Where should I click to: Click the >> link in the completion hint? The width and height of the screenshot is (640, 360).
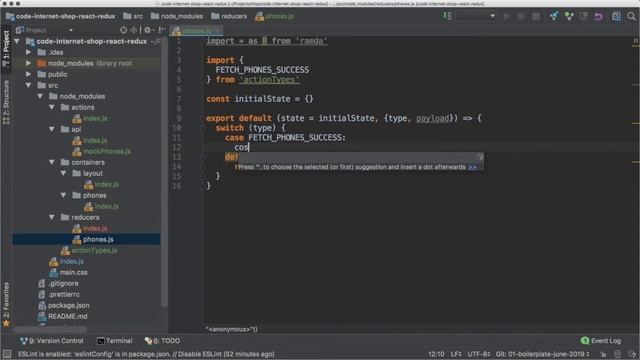point(472,167)
